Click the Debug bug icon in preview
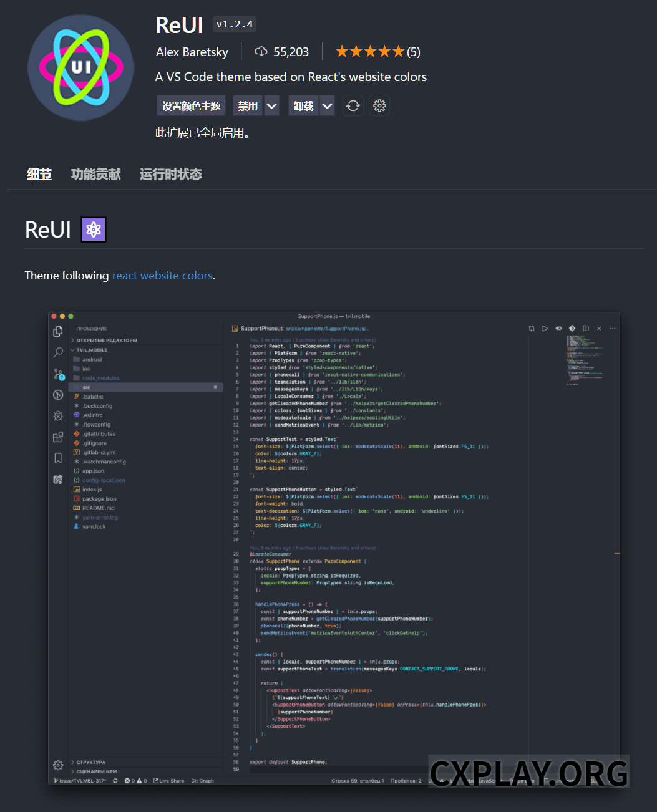The height and width of the screenshot is (812, 657). pyautogui.click(x=58, y=416)
